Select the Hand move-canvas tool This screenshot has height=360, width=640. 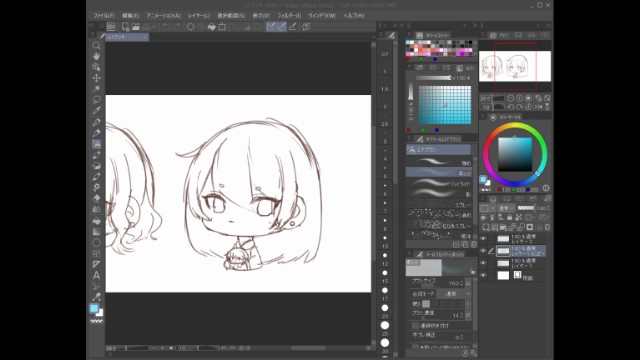[96, 56]
